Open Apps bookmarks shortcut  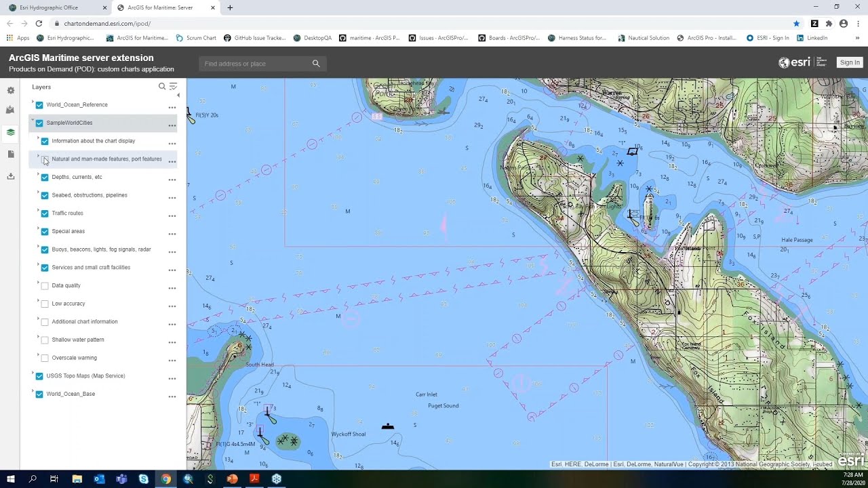[18, 38]
